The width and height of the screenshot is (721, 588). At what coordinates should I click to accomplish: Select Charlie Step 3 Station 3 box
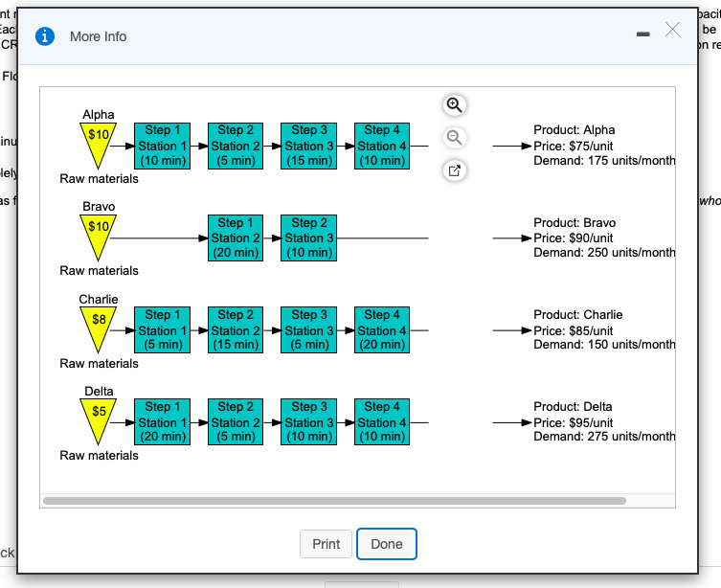308,330
